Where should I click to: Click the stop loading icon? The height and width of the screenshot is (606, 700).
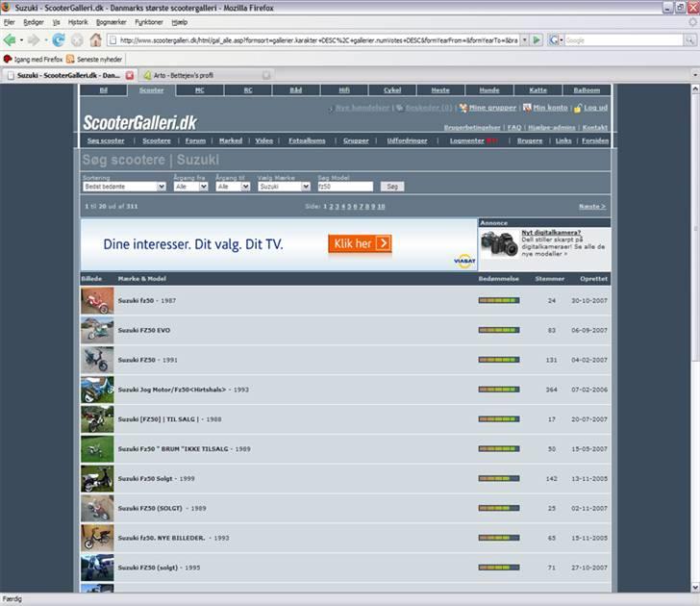77,40
